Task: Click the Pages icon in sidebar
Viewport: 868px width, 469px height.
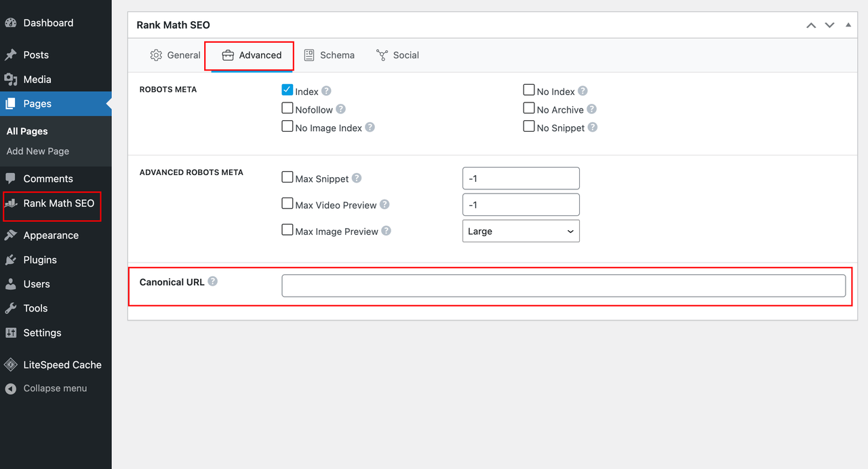Action: (x=10, y=104)
